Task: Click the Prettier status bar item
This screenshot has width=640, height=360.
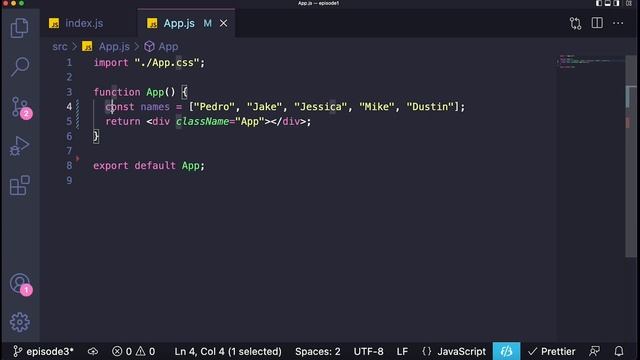Action: pos(551,351)
